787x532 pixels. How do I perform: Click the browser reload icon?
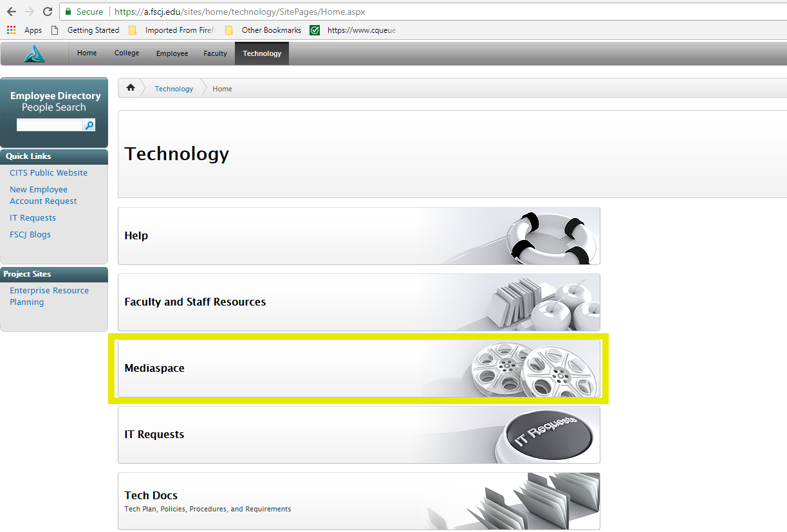(x=47, y=12)
